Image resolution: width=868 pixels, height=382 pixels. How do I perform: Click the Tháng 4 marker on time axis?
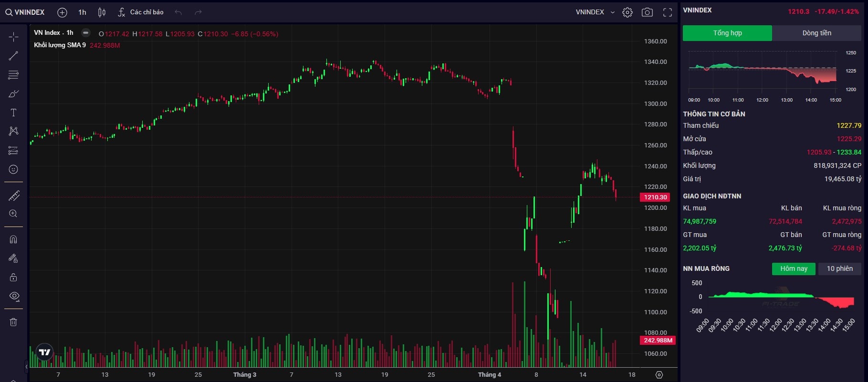[x=490, y=375]
